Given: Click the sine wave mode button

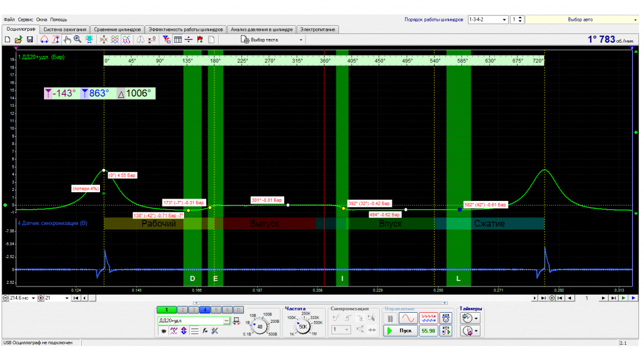Looking at the screenshot, I should click(x=408, y=318).
